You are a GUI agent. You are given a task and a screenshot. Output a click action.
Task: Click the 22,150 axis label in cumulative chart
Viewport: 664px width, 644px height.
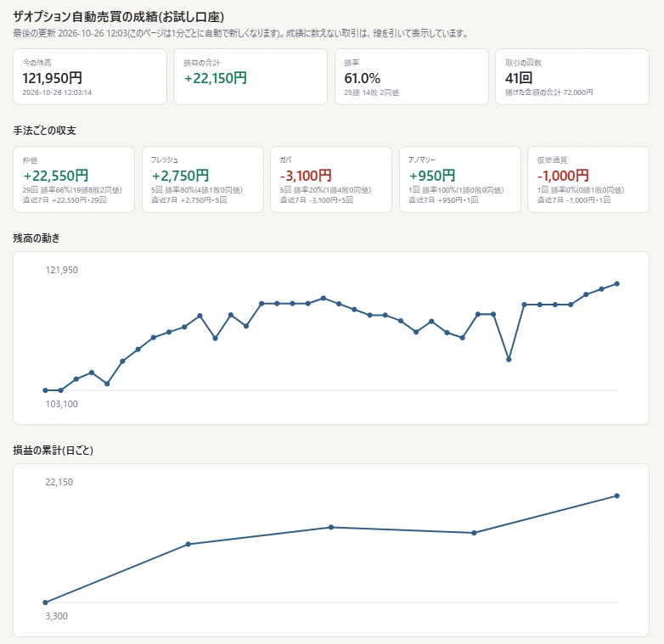pyautogui.click(x=59, y=482)
